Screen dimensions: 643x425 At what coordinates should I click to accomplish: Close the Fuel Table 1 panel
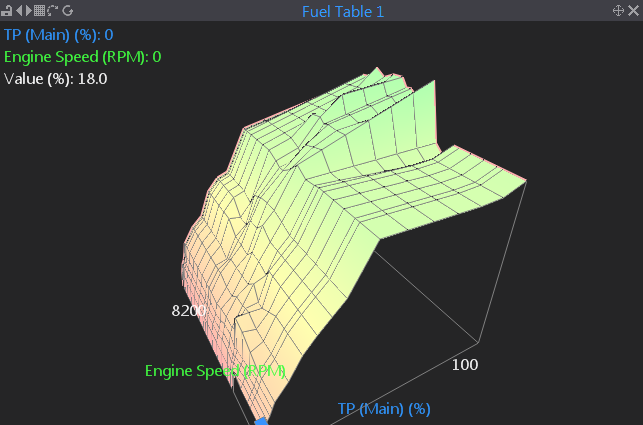point(634,11)
